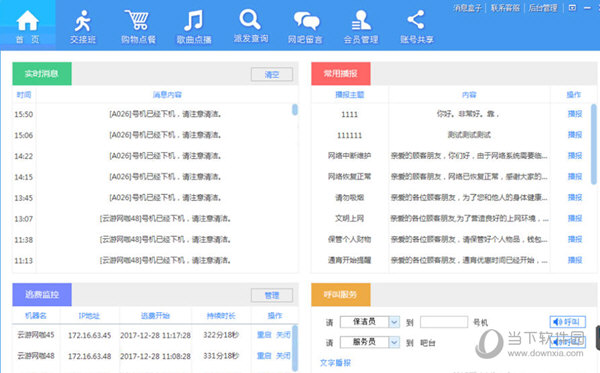Open the 会员管理 member icon

point(361,21)
